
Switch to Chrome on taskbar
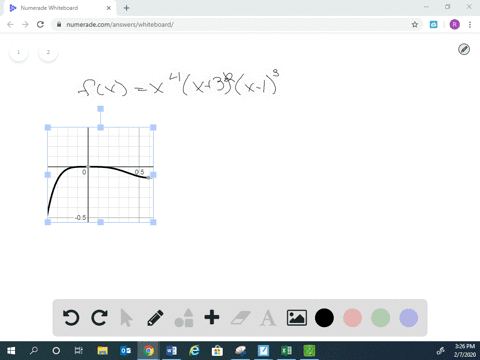tap(148, 351)
